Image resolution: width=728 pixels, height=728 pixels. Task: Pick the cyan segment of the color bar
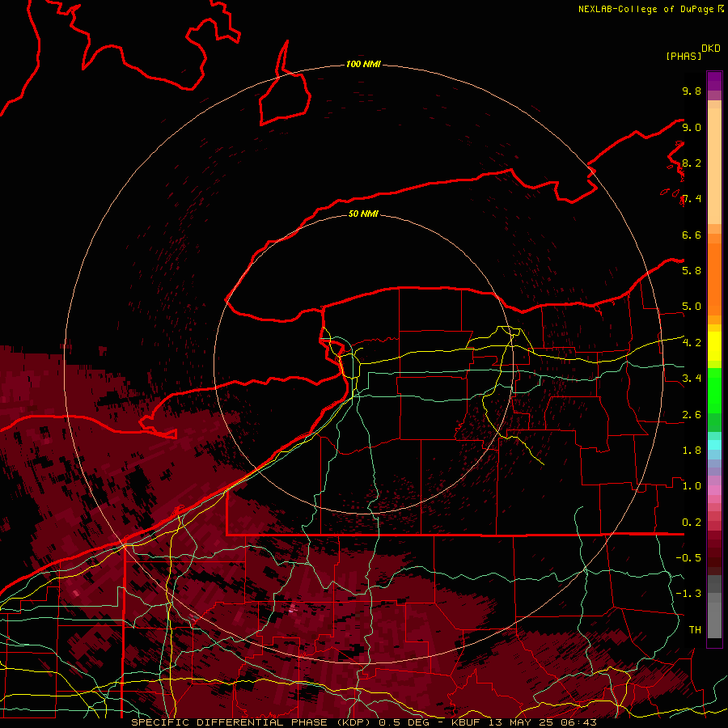[714, 444]
